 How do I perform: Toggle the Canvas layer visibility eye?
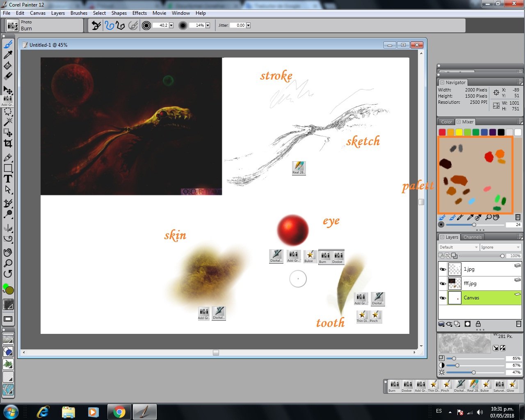pyautogui.click(x=443, y=298)
